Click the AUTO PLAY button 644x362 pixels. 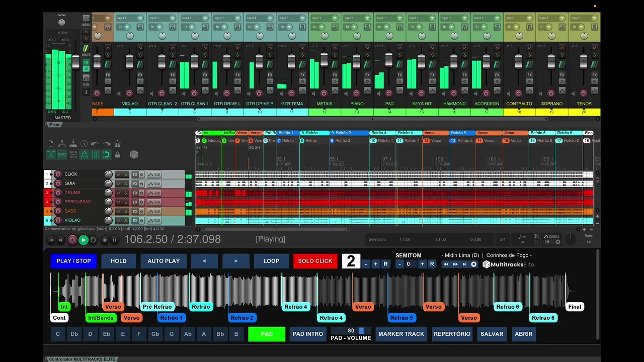(164, 261)
